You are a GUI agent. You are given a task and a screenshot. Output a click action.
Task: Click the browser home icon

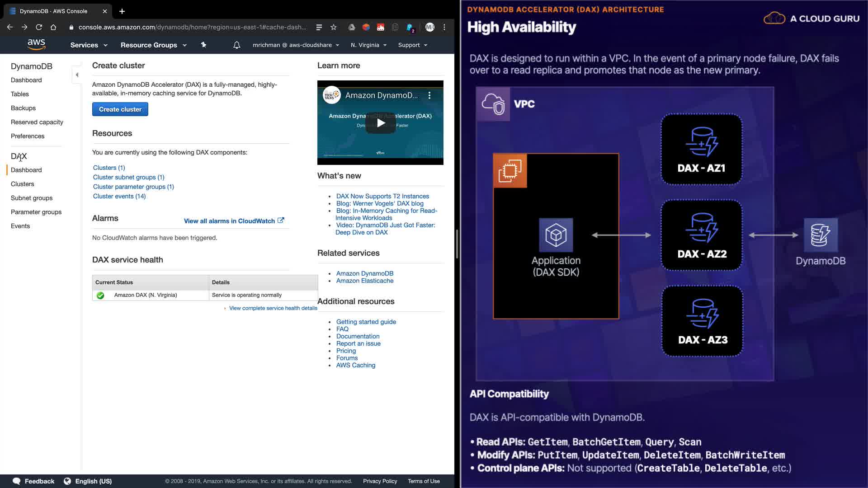[53, 27]
